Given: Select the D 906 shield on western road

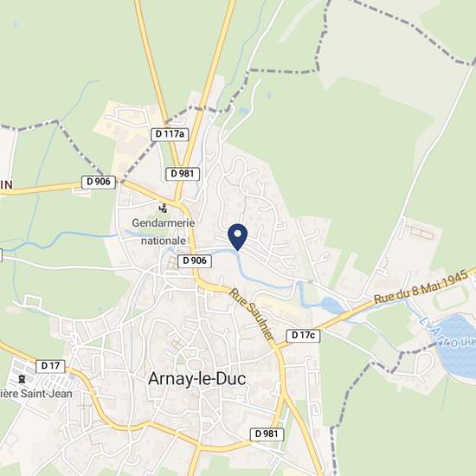Looking at the screenshot, I should pyautogui.click(x=99, y=182).
